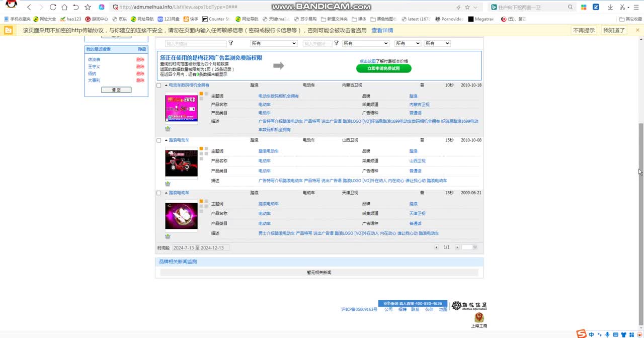This screenshot has height=338, width=644.
Task: Open the Megatrax bookmark
Action: (480, 19)
